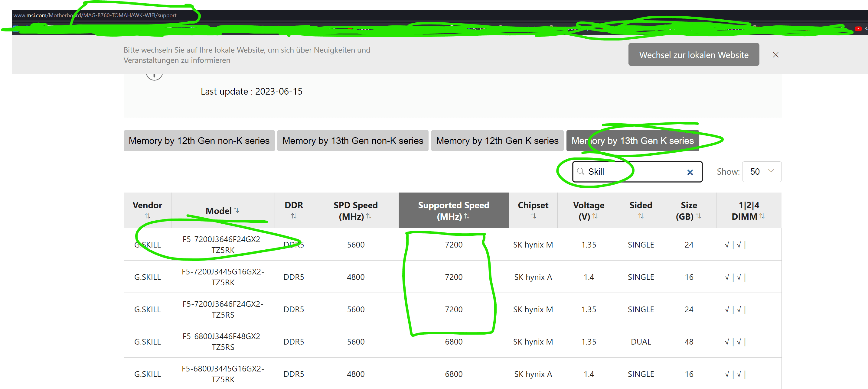868x389 pixels.
Task: Sort by the 1|2|4 DIMM column
Action: click(762, 216)
